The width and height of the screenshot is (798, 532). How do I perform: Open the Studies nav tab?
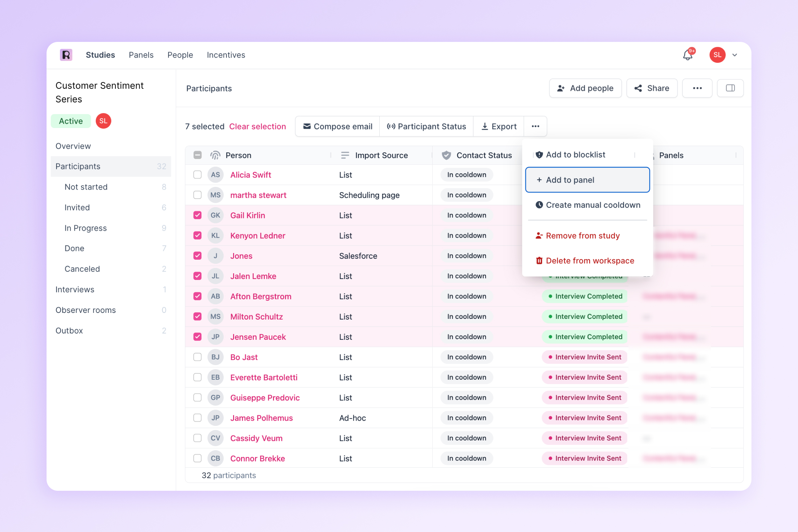click(x=100, y=55)
